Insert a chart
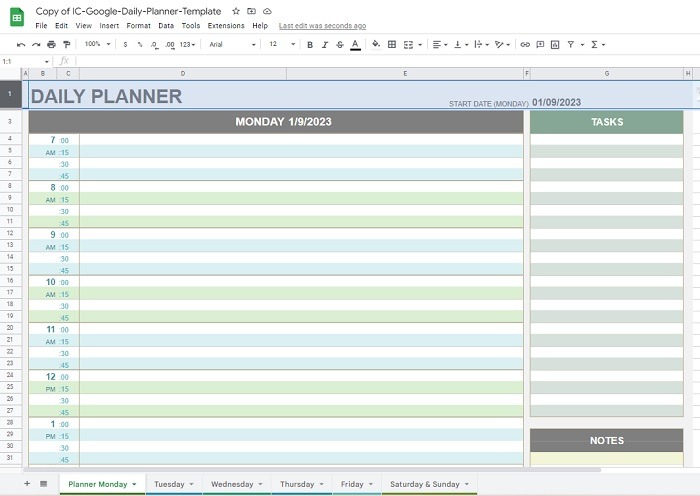The height and width of the screenshot is (496, 700). point(555,45)
